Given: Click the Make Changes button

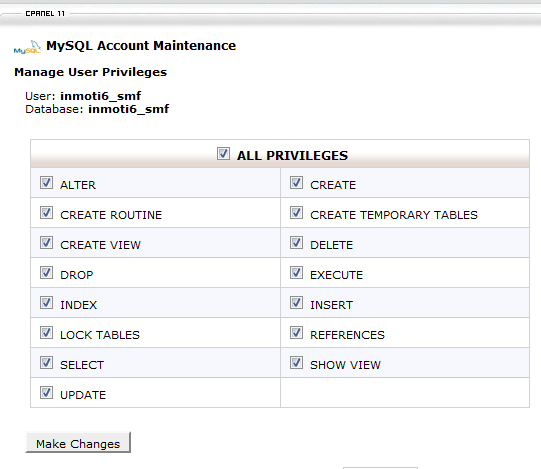Looking at the screenshot, I should coord(78,442).
